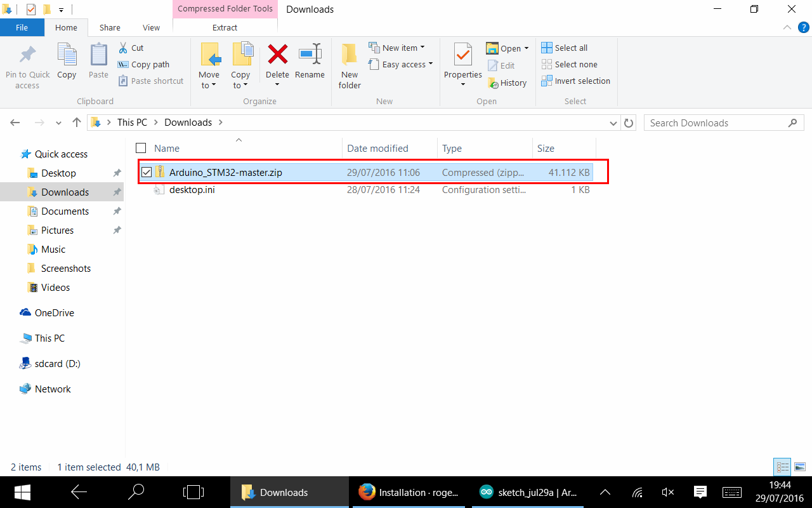Screen dimensions: 812x508
Task: Switch to the Arduino sketch_jul29a taskbar window
Action: click(528, 492)
